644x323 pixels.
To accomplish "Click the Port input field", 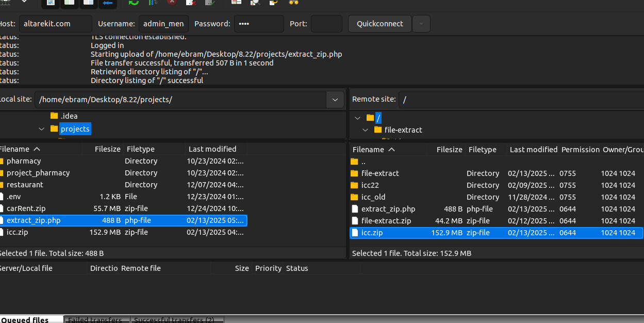I will [x=326, y=24].
